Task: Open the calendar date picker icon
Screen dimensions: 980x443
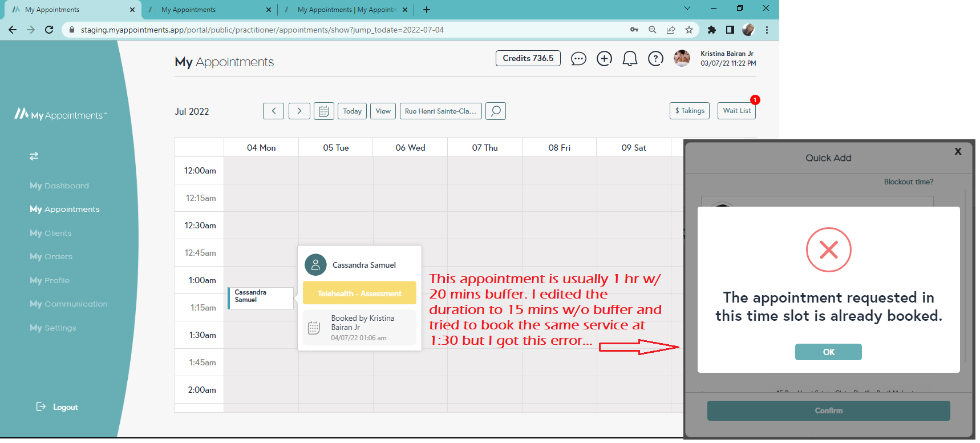Action: pyautogui.click(x=323, y=111)
